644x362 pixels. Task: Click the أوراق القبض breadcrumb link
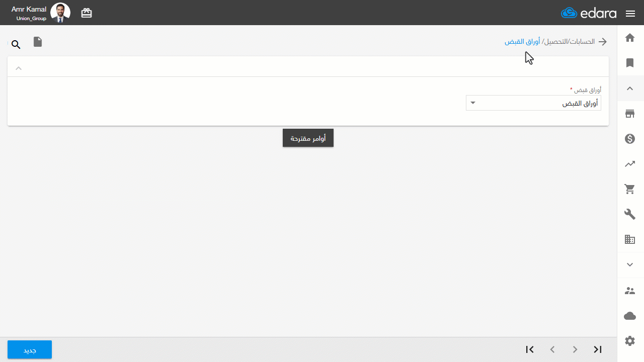(522, 42)
